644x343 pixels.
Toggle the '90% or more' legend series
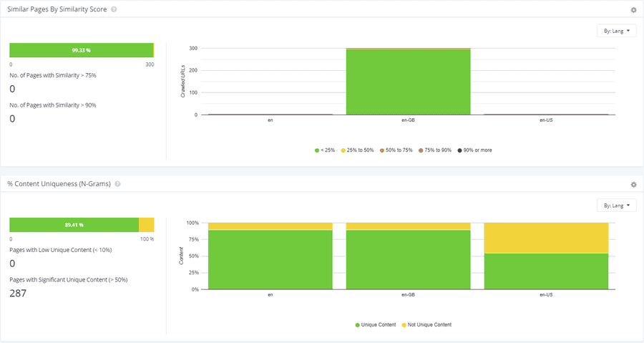pos(475,150)
